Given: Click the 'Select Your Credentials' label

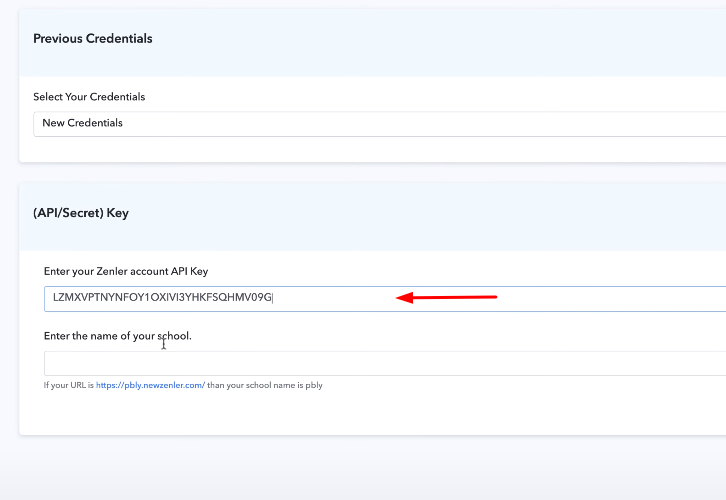Looking at the screenshot, I should pos(89,97).
